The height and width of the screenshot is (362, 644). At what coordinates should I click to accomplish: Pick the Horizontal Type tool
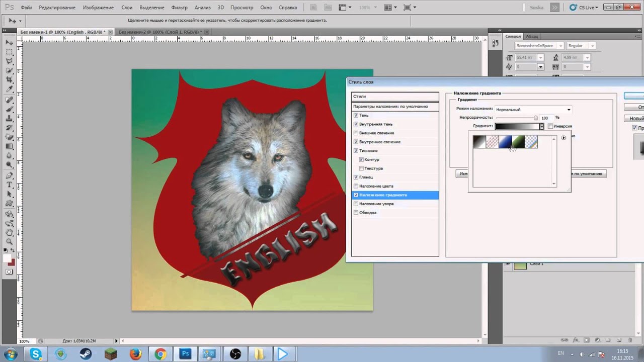click(10, 185)
